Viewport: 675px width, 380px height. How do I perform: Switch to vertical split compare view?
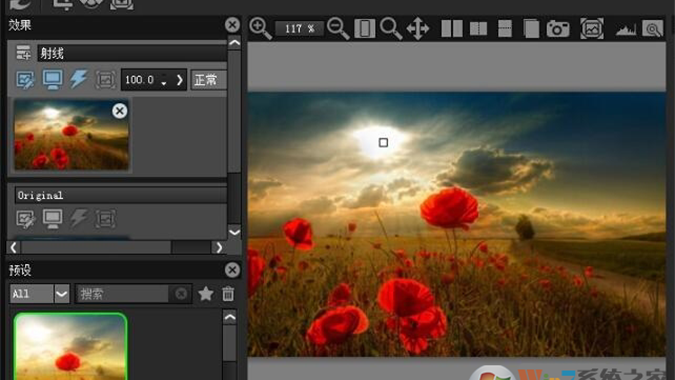click(478, 29)
